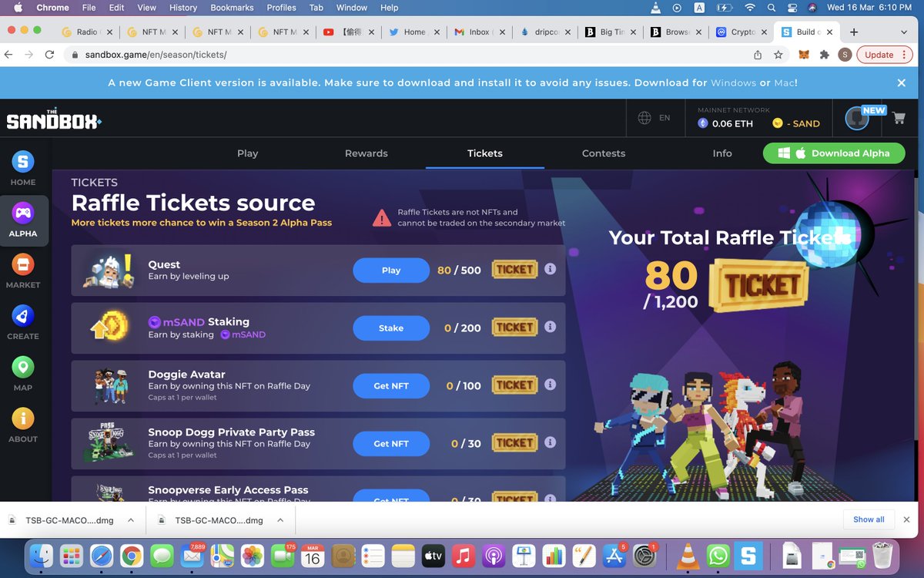Reload the page

[49, 55]
